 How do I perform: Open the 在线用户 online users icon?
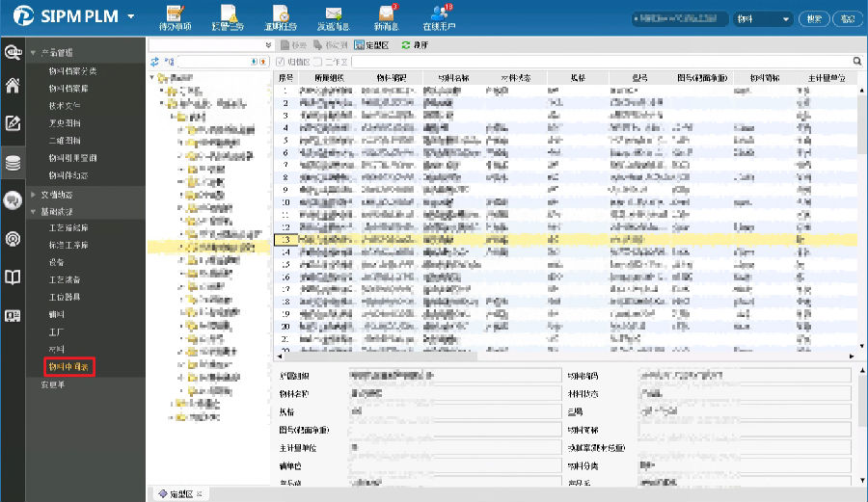[x=439, y=15]
